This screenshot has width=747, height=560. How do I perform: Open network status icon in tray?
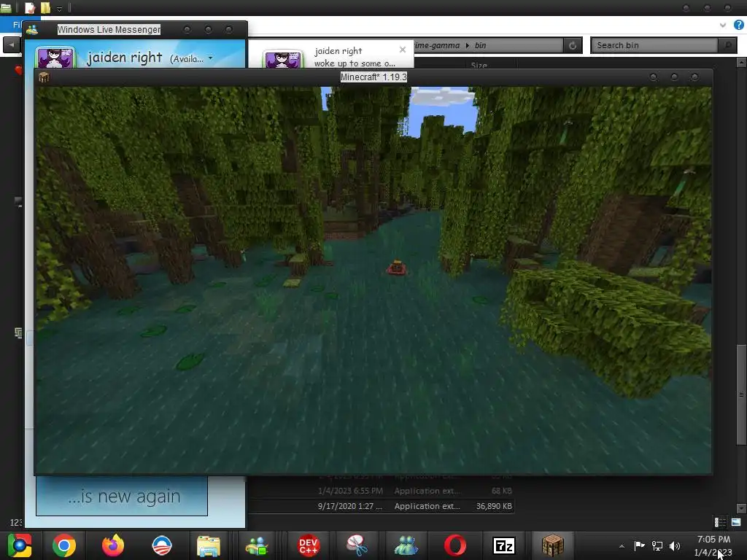[x=657, y=545]
